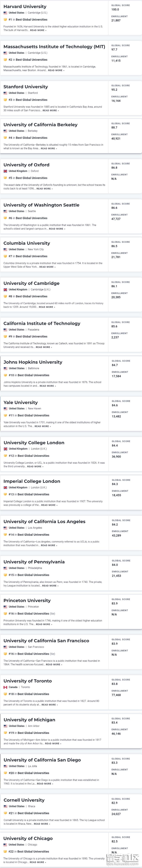The width and height of the screenshot is (142, 868).
Task: Click the UK flag icon under Imperial College London
Action: (5, 488)
